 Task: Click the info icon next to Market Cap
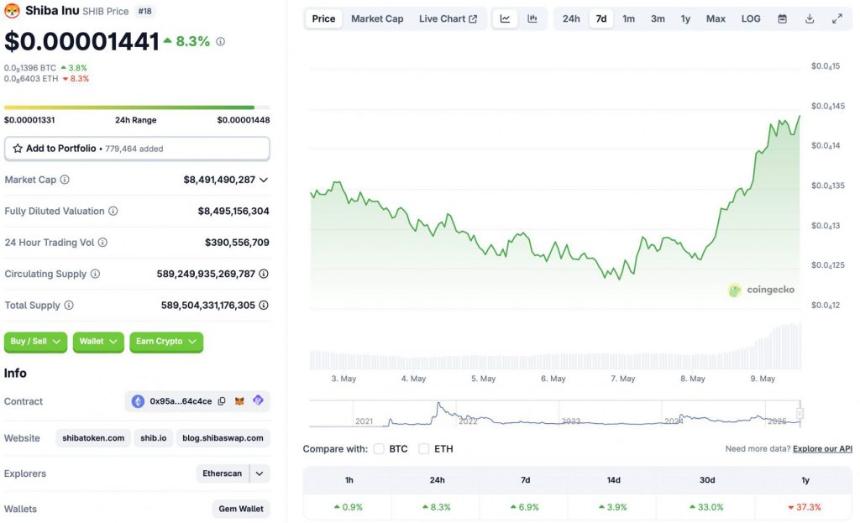click(65, 179)
